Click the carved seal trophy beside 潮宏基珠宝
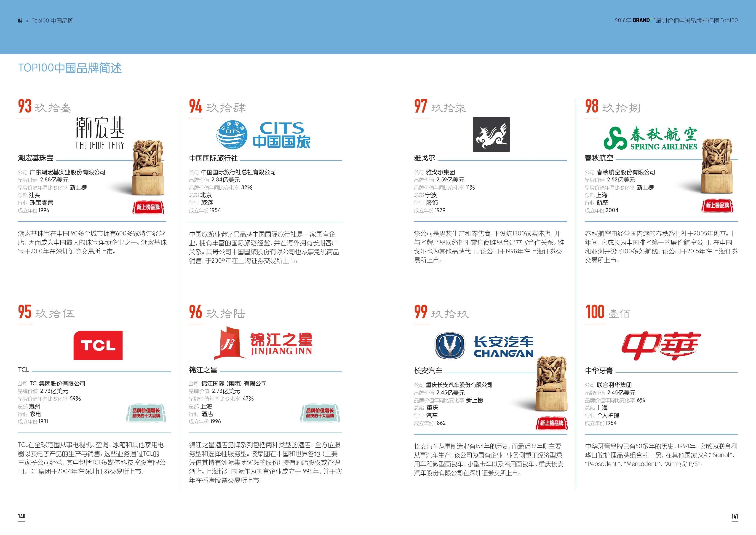The width and height of the screenshot is (756, 535). tap(148, 168)
